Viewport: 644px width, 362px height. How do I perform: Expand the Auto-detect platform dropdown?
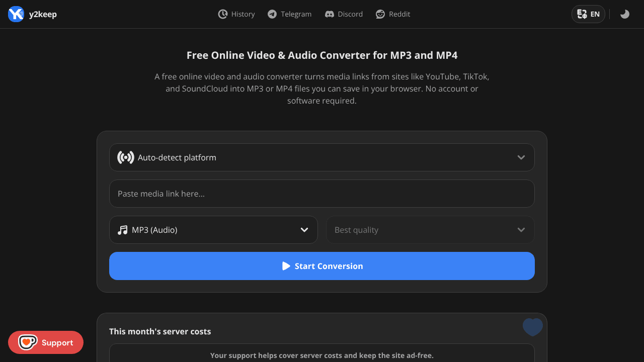[322, 157]
